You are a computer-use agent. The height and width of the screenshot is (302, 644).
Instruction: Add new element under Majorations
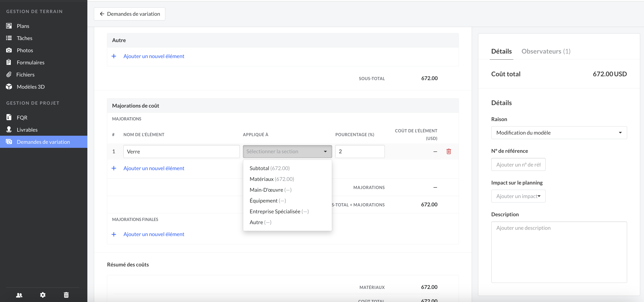[x=154, y=168]
